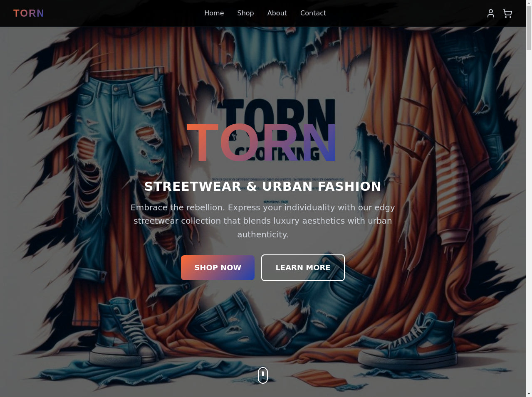Navigate to the About page
This screenshot has width=532, height=397.
[277, 13]
